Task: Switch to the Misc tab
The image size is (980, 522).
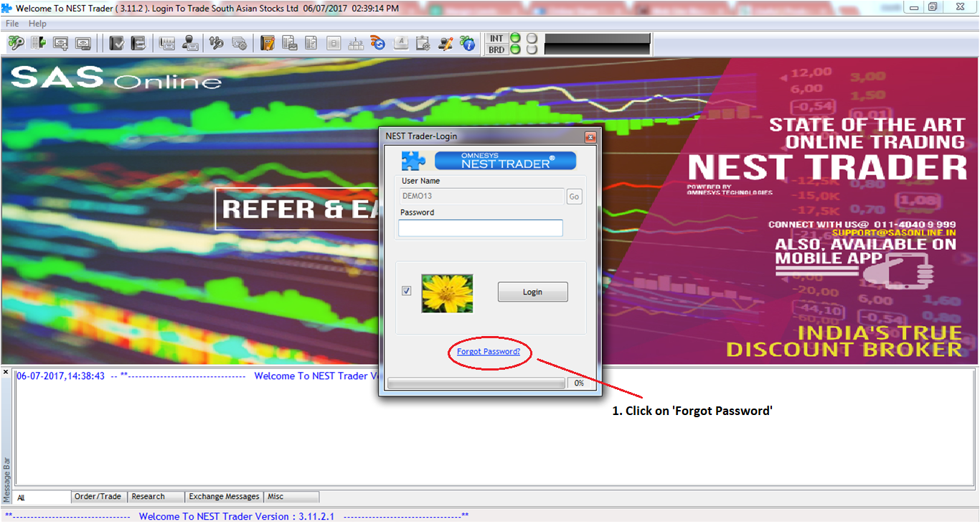Action: point(292,496)
